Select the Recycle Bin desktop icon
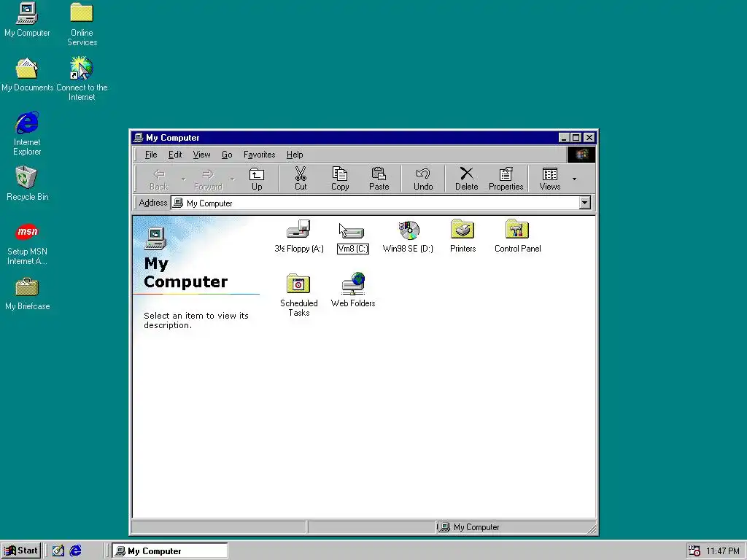The height and width of the screenshot is (560, 747). [x=27, y=183]
